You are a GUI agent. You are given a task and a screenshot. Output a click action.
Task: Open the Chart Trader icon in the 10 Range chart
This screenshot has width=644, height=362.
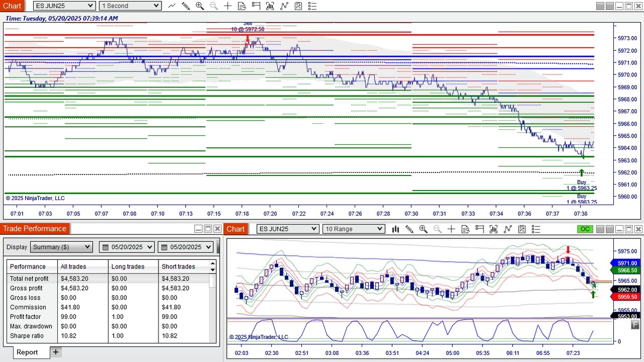(x=479, y=229)
